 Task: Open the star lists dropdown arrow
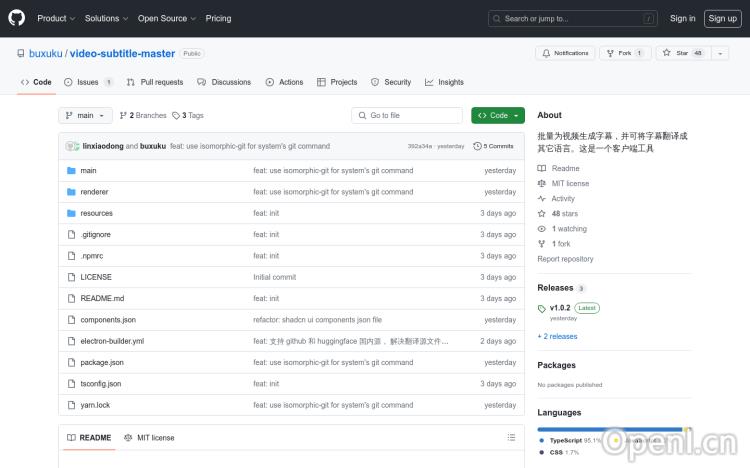pos(720,53)
